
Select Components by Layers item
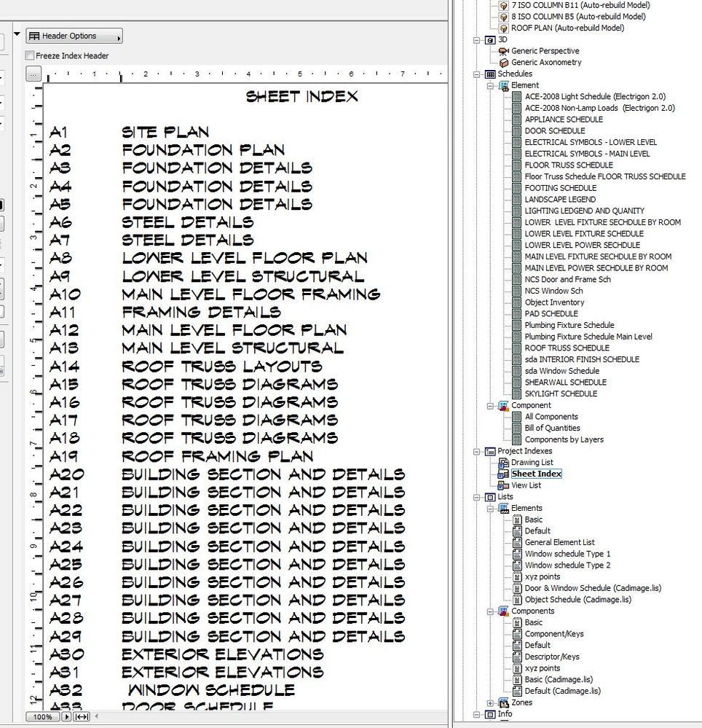(564, 439)
